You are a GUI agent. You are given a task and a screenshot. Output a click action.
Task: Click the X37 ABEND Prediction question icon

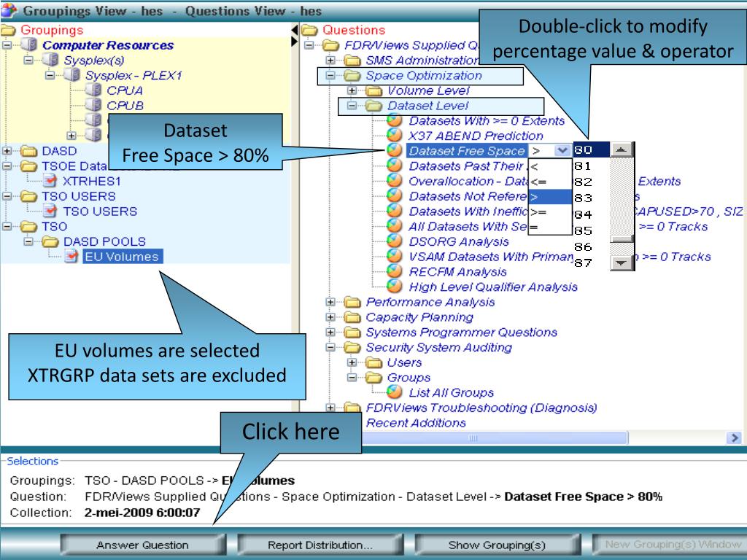coord(395,135)
